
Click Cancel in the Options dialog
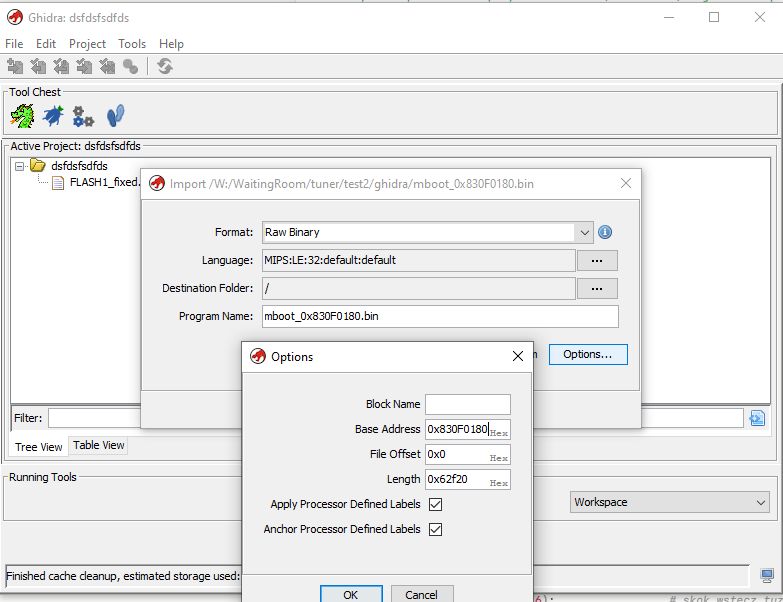(422, 594)
